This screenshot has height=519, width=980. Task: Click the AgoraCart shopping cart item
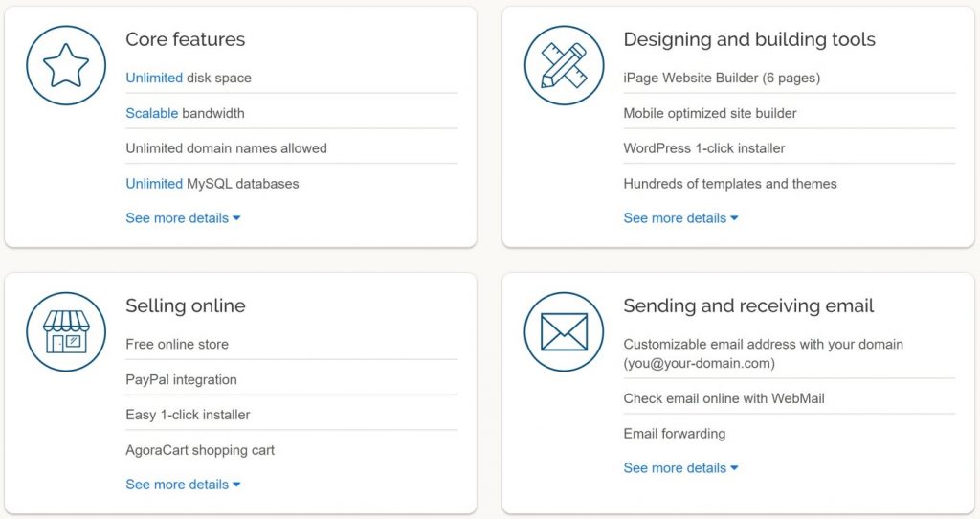200,450
